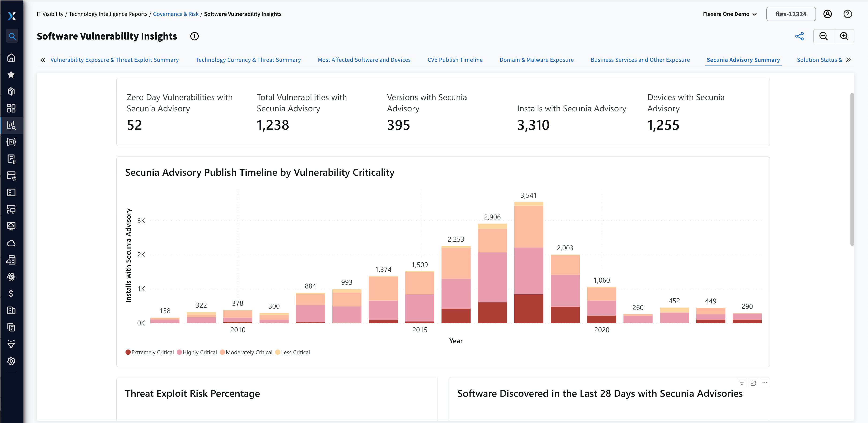Click Devices with Secunia Advisory value 1,255
This screenshot has height=423, width=868.
click(664, 125)
